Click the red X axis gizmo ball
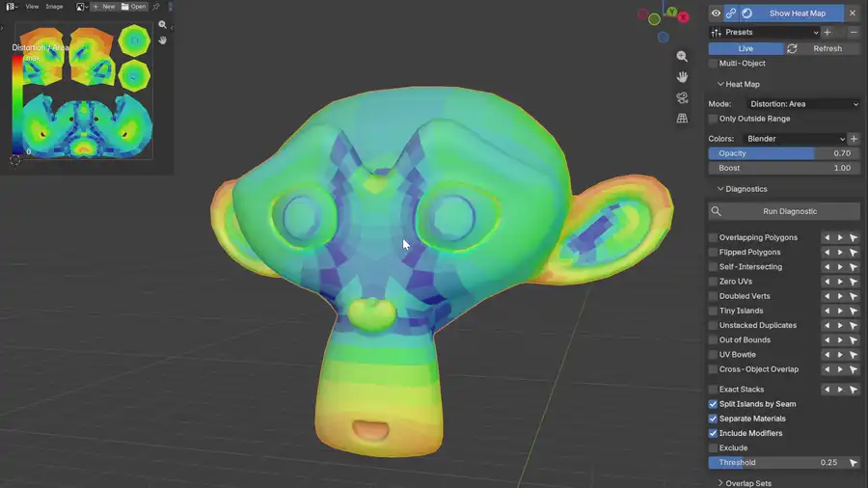The image size is (868, 488). tap(684, 17)
